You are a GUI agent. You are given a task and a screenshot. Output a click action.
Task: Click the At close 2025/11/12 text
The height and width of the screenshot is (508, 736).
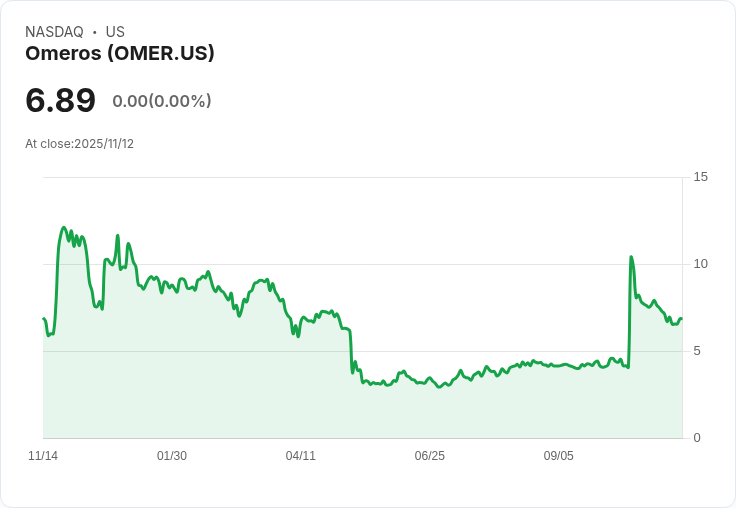[79, 144]
